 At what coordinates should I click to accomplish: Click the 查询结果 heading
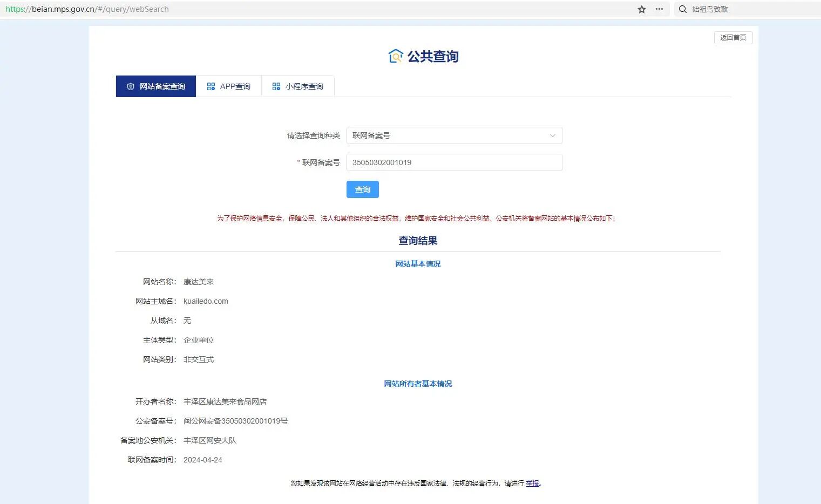[418, 241]
